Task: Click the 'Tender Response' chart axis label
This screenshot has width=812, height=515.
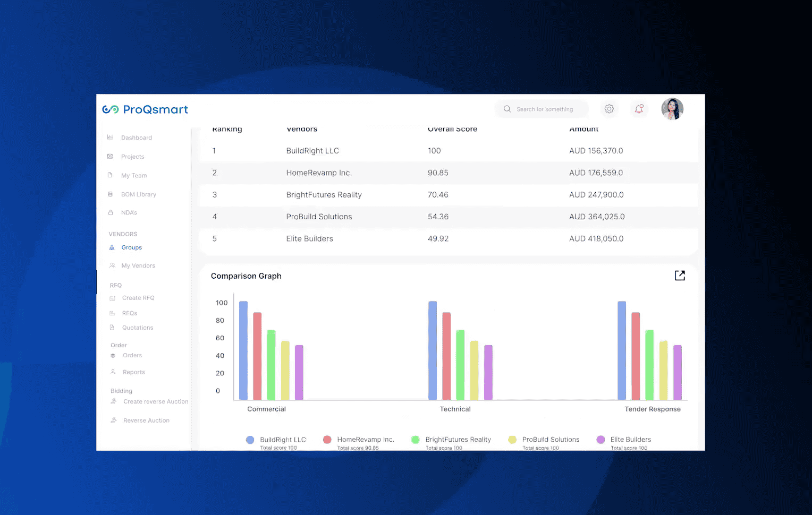Action: tap(653, 409)
